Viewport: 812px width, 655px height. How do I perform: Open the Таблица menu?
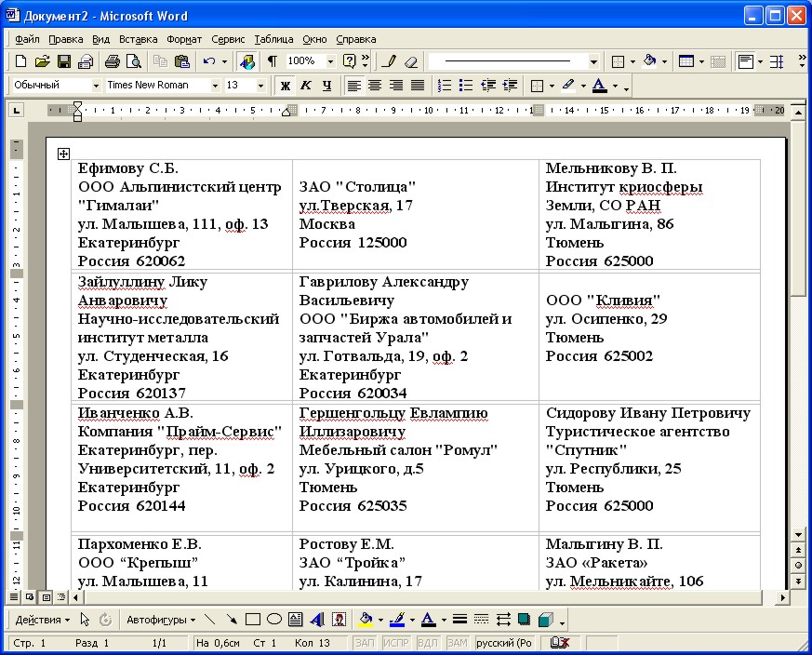273,39
